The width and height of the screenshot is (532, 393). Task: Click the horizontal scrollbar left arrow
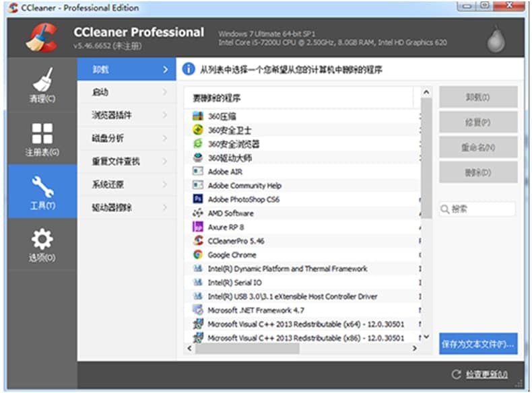[190, 348]
